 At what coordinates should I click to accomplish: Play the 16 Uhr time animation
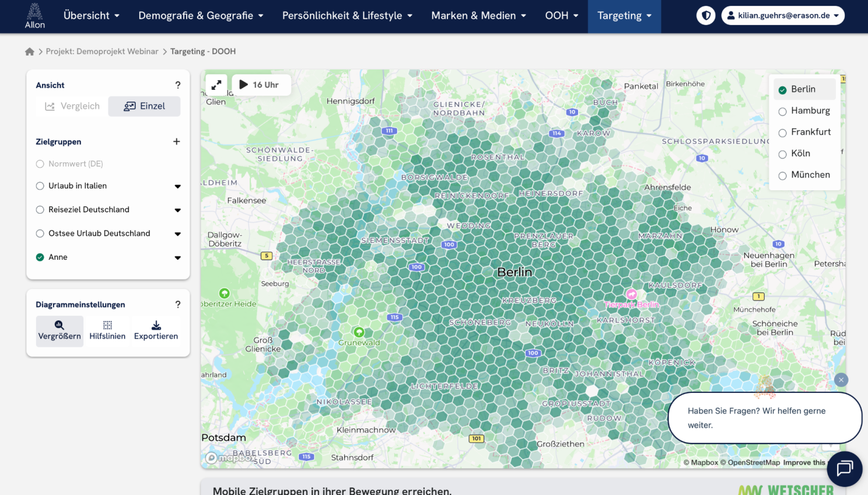click(x=244, y=85)
